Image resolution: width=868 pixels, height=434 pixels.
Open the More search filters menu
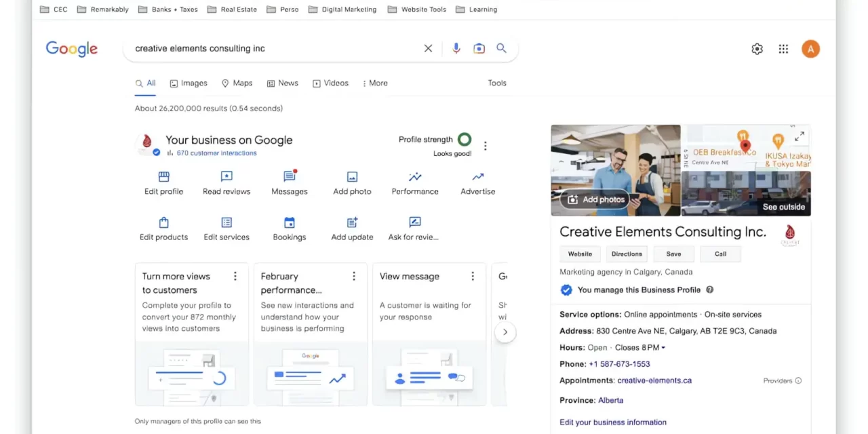[x=375, y=83]
